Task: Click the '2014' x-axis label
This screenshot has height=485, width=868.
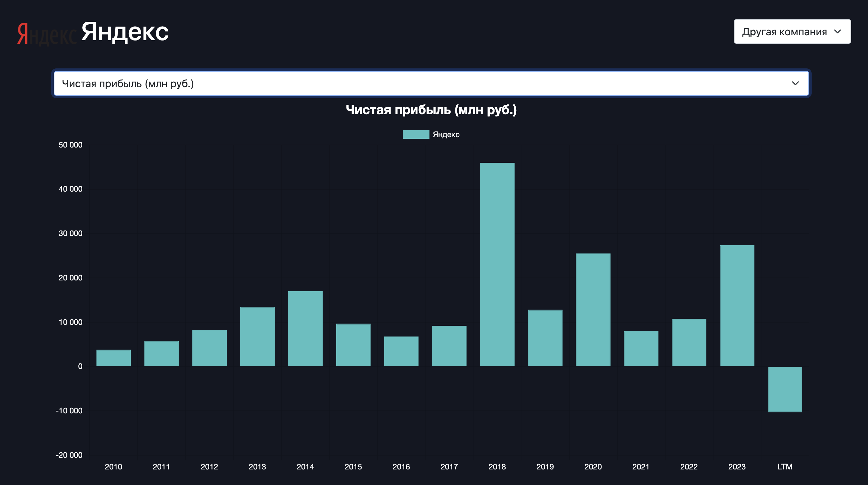Action: (x=305, y=467)
